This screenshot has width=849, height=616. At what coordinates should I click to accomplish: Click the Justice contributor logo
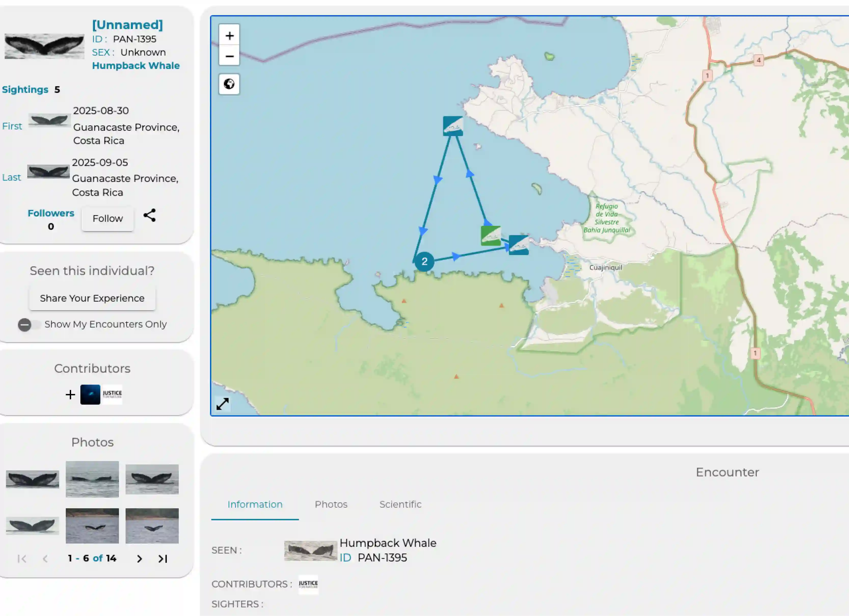pyautogui.click(x=112, y=394)
